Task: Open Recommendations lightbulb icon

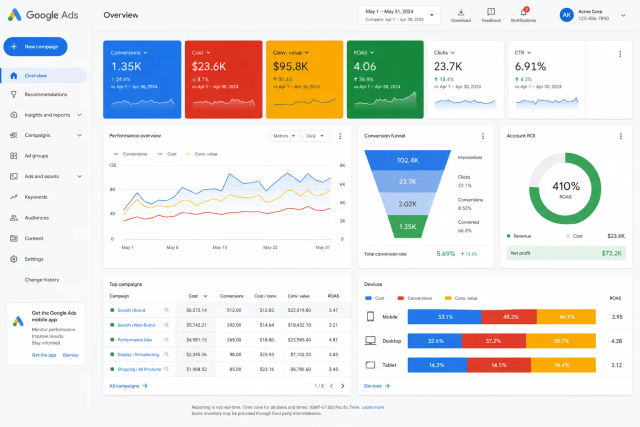Action: (13, 94)
